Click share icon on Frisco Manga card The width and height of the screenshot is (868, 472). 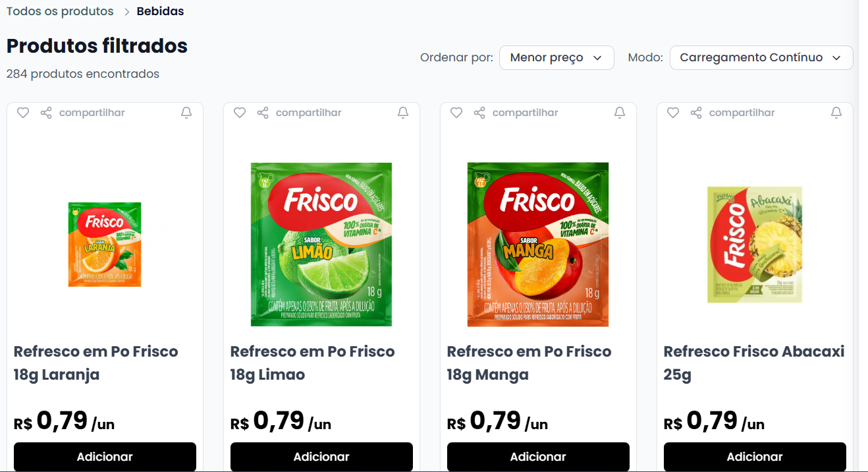tap(479, 113)
